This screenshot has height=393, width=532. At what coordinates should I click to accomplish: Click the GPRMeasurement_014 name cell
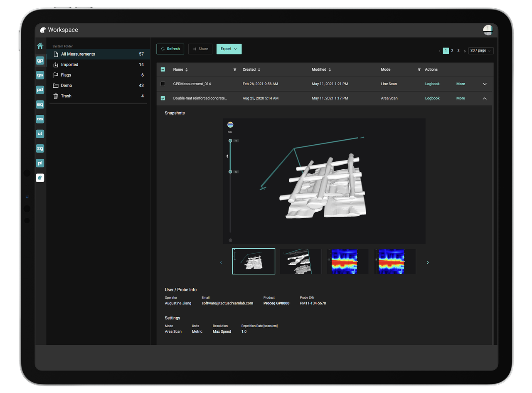pos(192,84)
